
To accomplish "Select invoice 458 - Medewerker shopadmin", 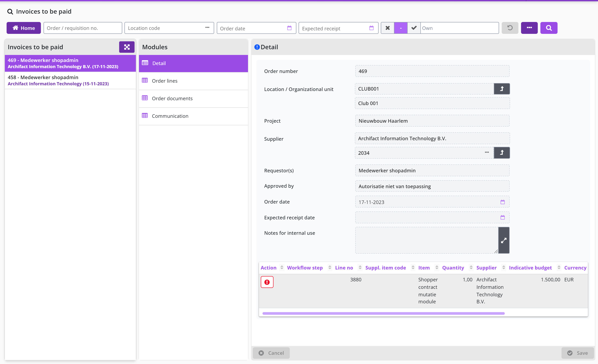I will point(70,80).
